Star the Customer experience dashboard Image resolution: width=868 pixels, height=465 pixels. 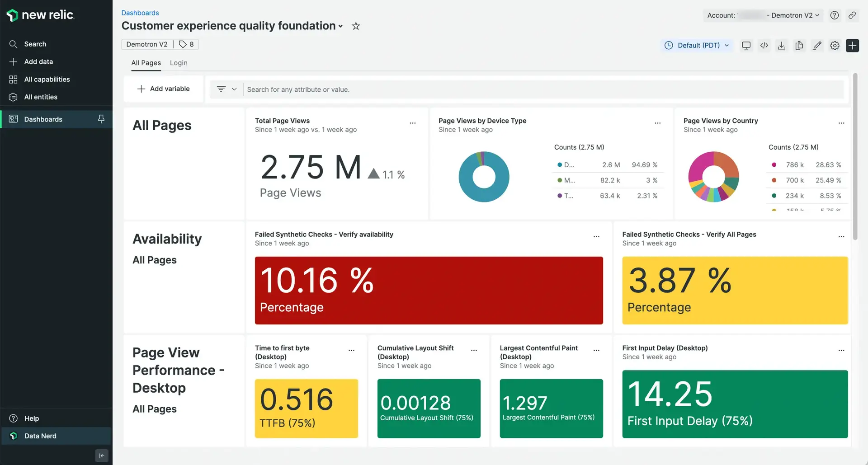click(x=356, y=26)
